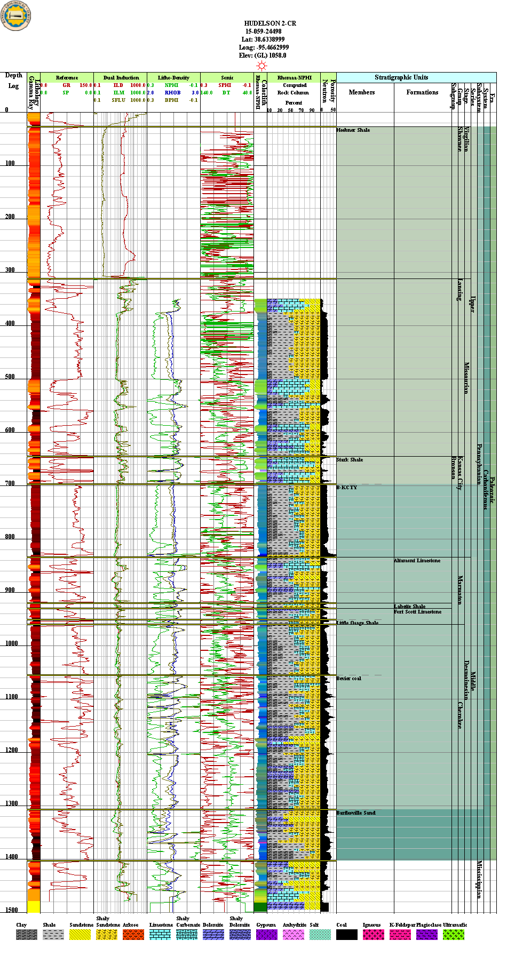Image resolution: width=523 pixels, height=980 pixels.
Task: Select the Limestone brick pattern in legend
Action: point(160,934)
